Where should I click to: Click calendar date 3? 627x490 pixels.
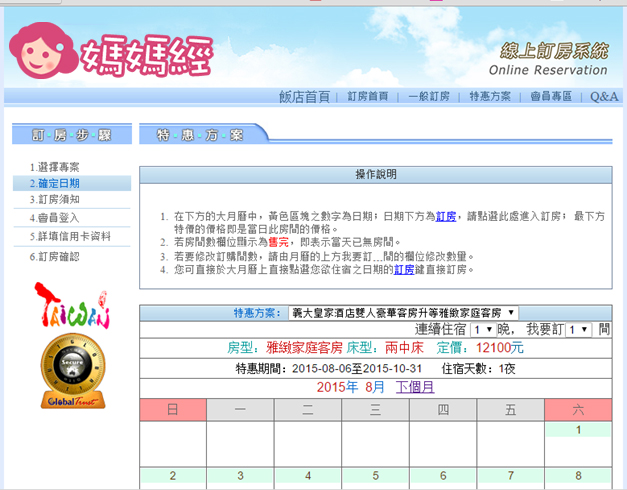240,476
